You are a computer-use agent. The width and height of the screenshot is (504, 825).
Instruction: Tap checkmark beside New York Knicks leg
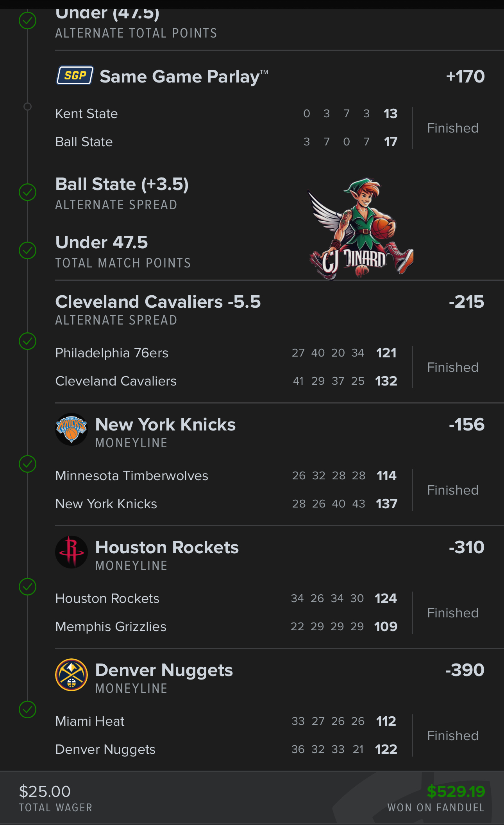tap(28, 464)
